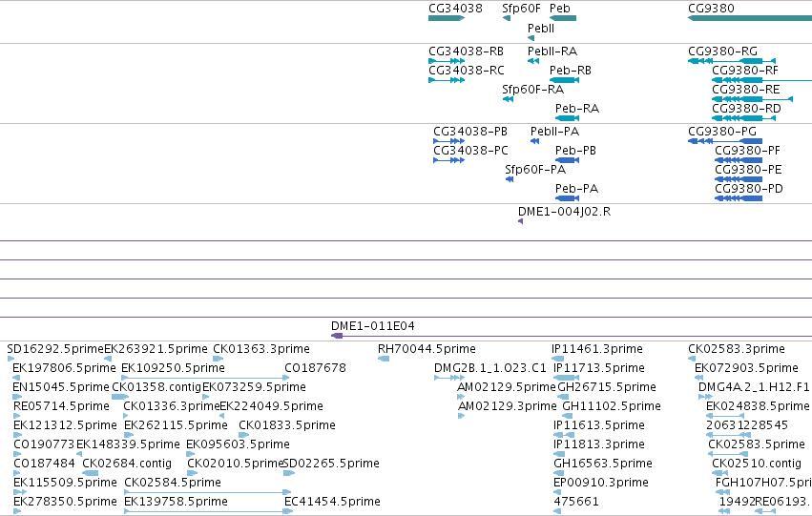Select EST label AM02129.5prime
This screenshot has width=812, height=516.
pos(507,387)
